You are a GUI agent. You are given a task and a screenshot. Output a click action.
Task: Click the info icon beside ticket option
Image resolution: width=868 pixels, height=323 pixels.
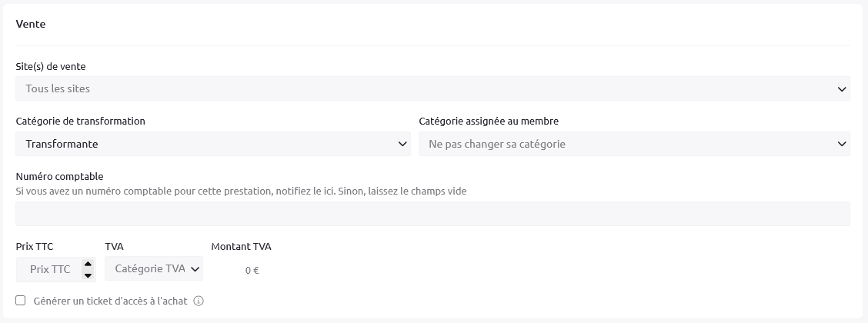(199, 301)
